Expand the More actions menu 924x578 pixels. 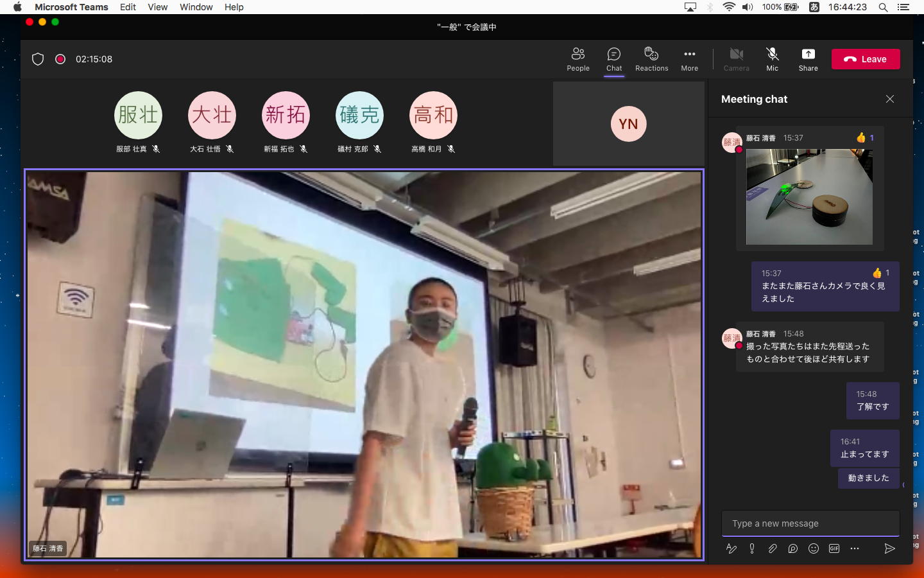[x=689, y=59]
